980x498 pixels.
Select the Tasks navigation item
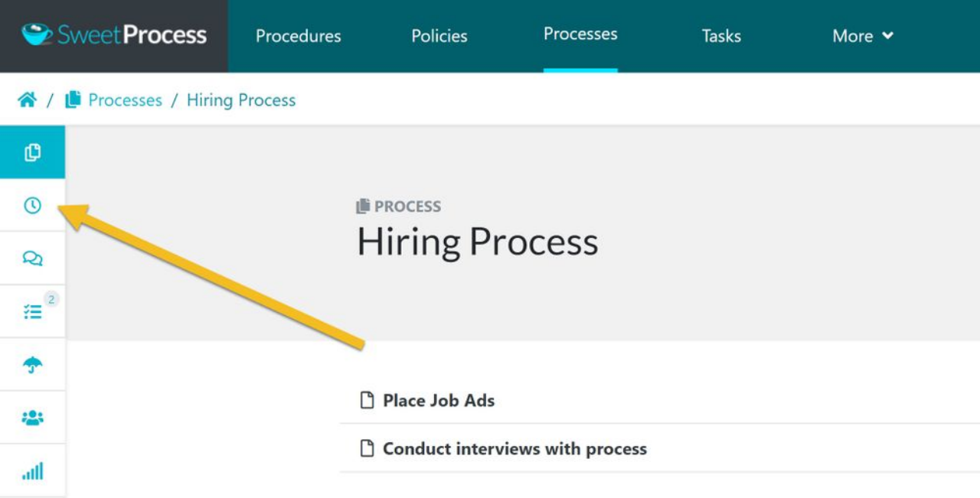pyautogui.click(x=720, y=36)
